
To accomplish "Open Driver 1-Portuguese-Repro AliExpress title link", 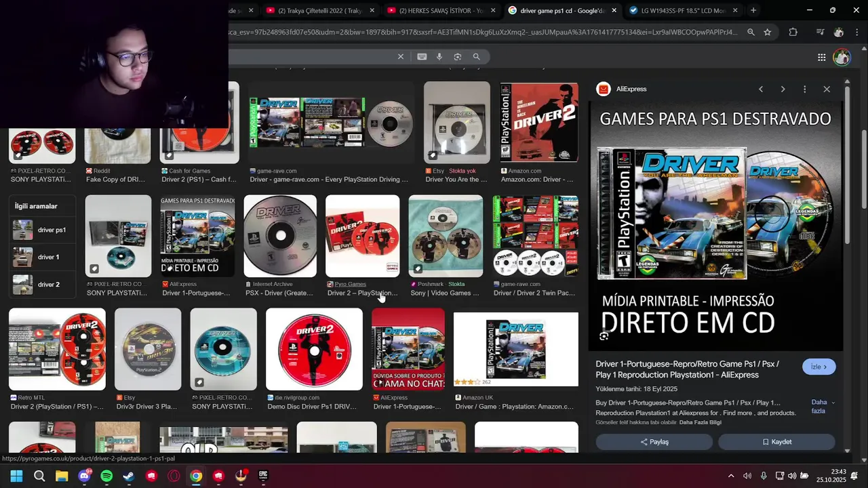I will tap(687, 369).
